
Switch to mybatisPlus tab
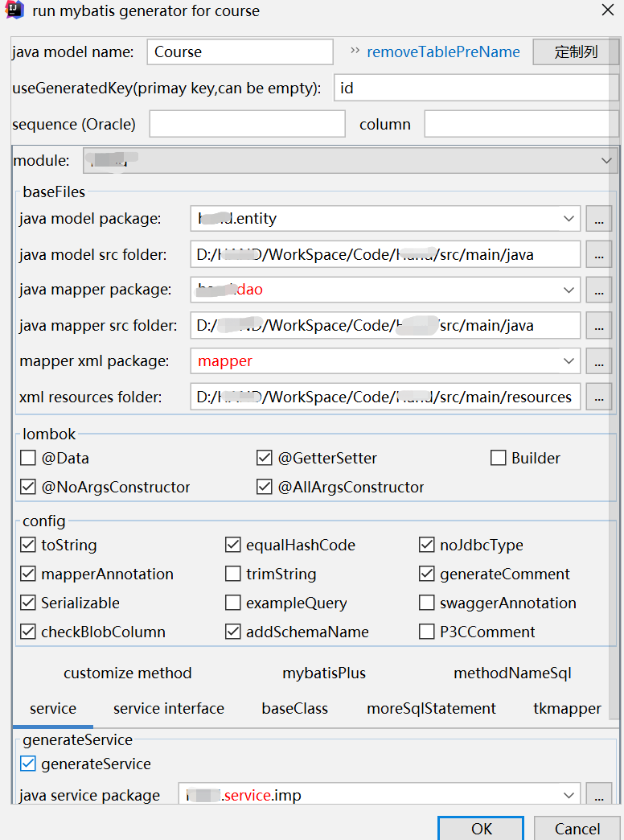324,673
